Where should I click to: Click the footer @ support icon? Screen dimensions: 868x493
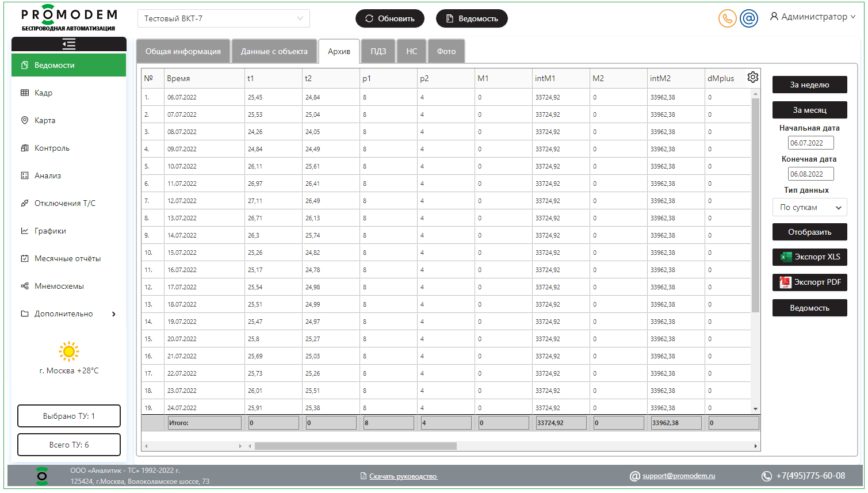click(635, 476)
